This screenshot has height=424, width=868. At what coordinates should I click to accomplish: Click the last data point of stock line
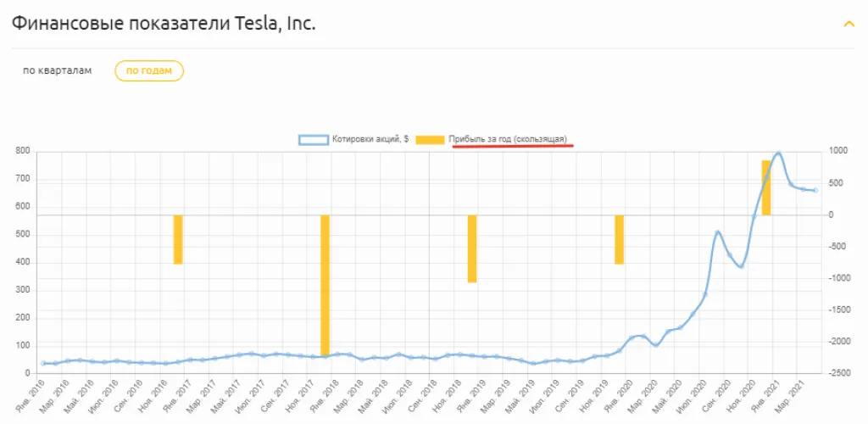(x=815, y=190)
